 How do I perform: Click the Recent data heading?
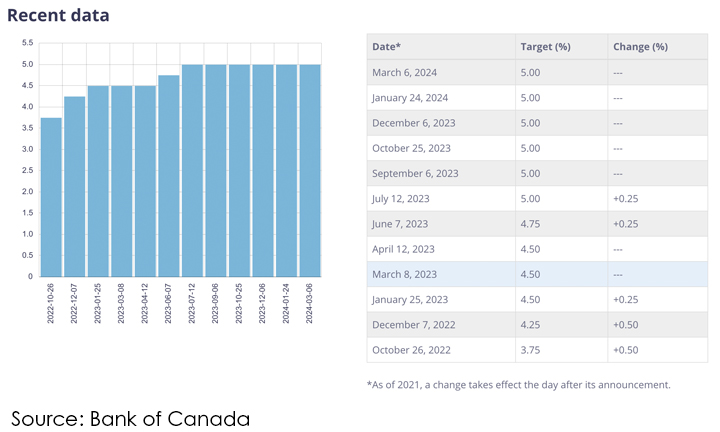pyautogui.click(x=58, y=15)
